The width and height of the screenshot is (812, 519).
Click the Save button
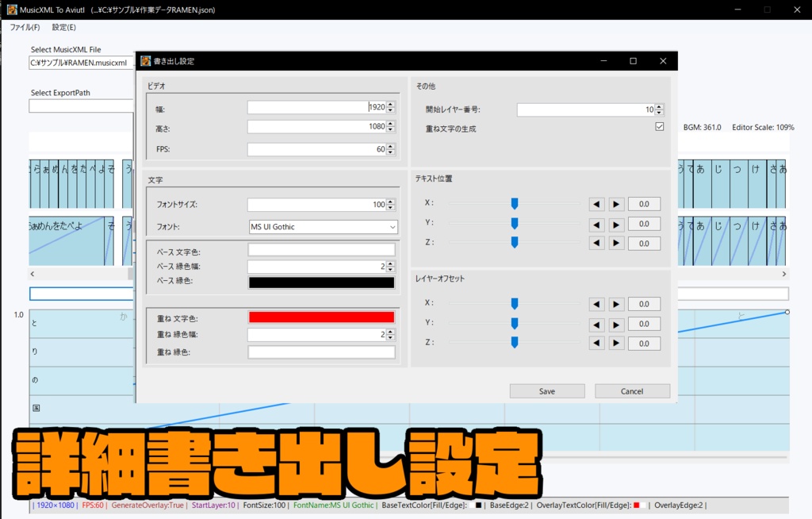(x=547, y=390)
